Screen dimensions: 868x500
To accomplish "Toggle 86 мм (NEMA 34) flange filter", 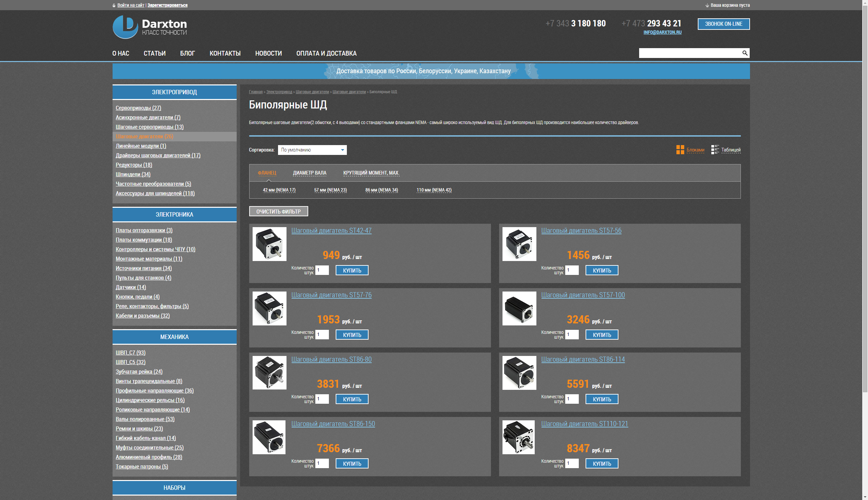I will (381, 190).
